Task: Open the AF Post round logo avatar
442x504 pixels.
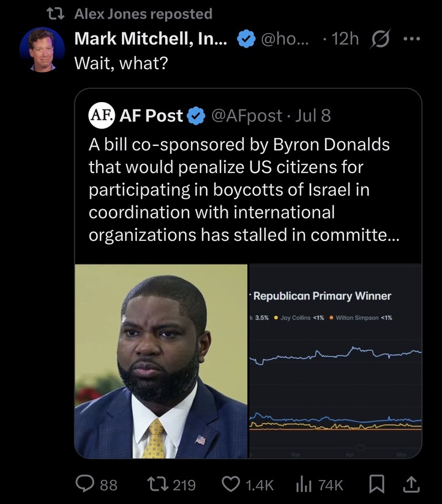Action: tap(101, 115)
